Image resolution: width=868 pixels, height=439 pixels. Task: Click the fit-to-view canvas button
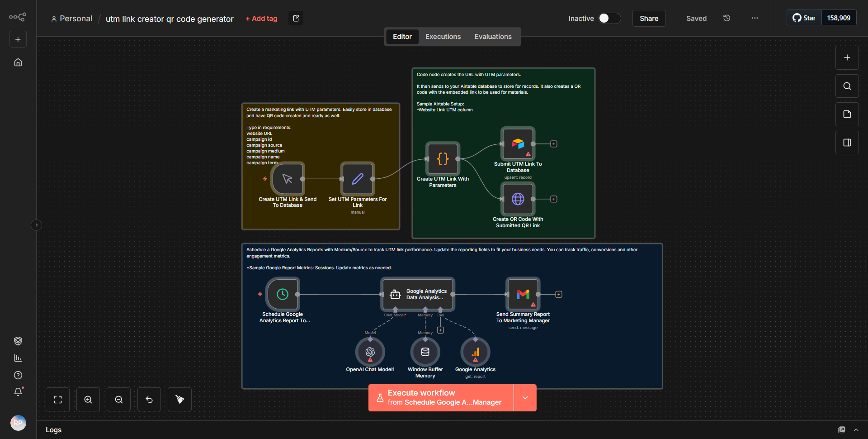[x=58, y=400]
